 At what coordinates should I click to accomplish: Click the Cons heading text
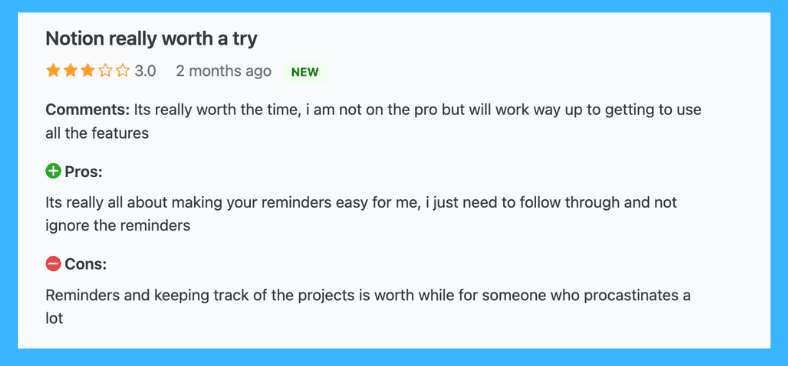85,264
